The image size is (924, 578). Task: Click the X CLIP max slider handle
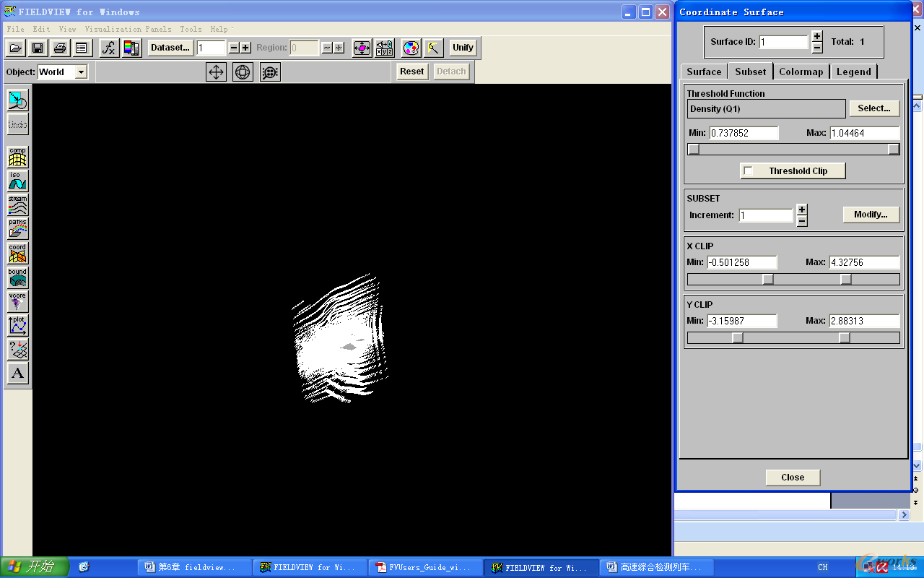point(846,280)
